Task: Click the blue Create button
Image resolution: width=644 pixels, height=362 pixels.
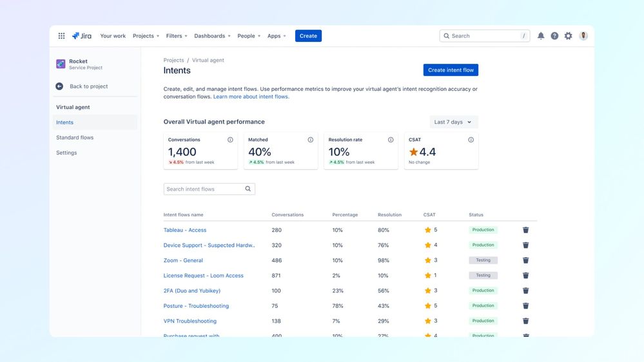Action: [308, 35]
